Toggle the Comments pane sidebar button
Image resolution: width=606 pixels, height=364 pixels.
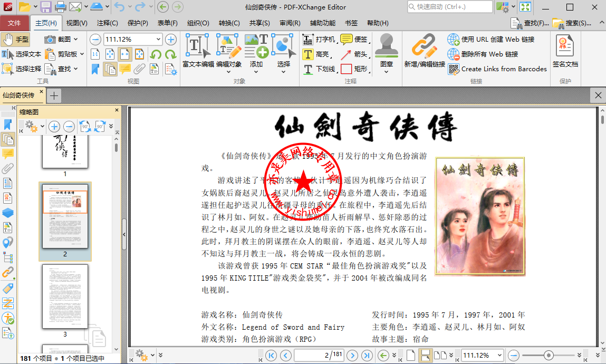(8, 154)
